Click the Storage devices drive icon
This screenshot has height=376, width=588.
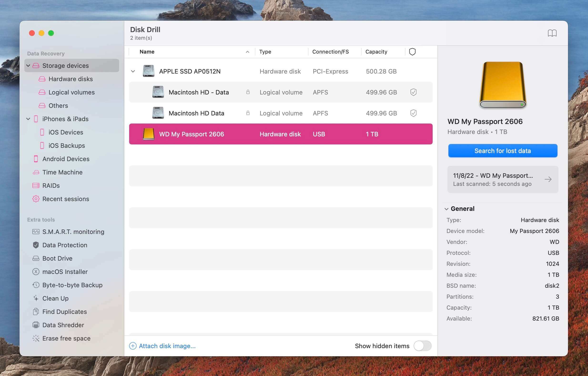coord(36,65)
